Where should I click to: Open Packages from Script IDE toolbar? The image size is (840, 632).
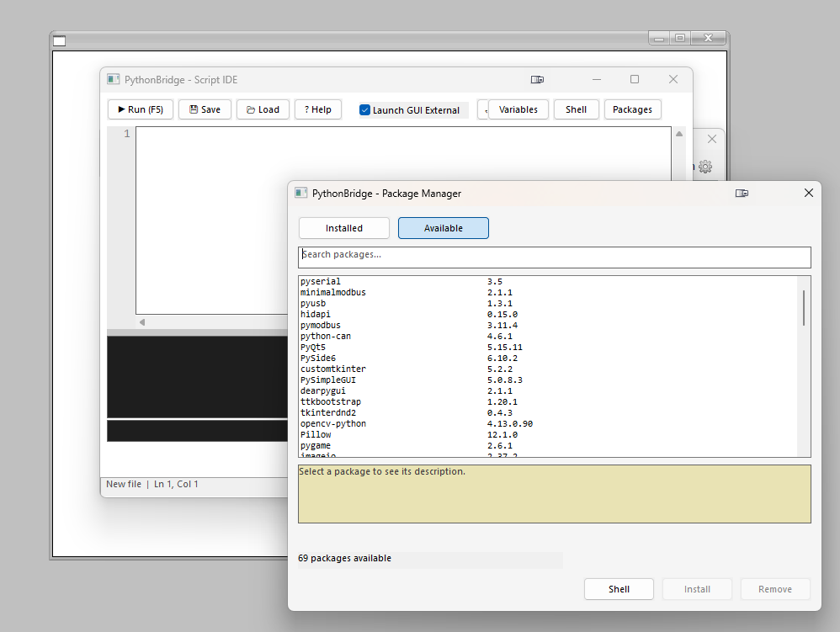click(632, 109)
